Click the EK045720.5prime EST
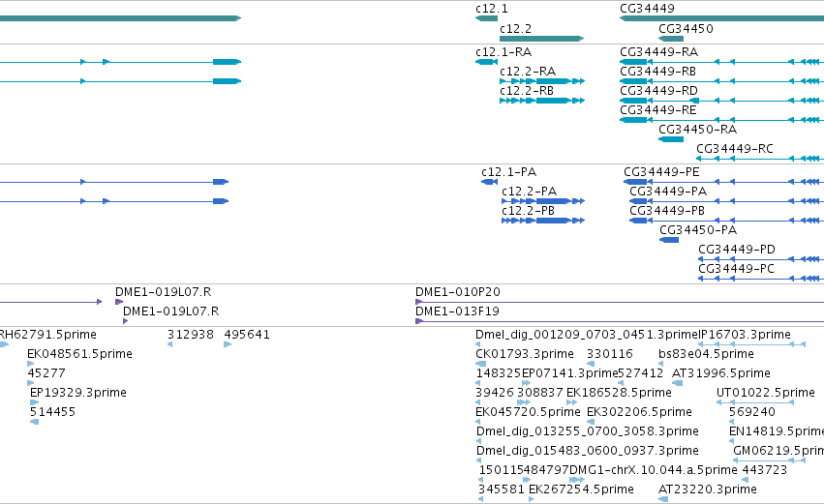The height and width of the screenshot is (504, 824). coord(477,422)
